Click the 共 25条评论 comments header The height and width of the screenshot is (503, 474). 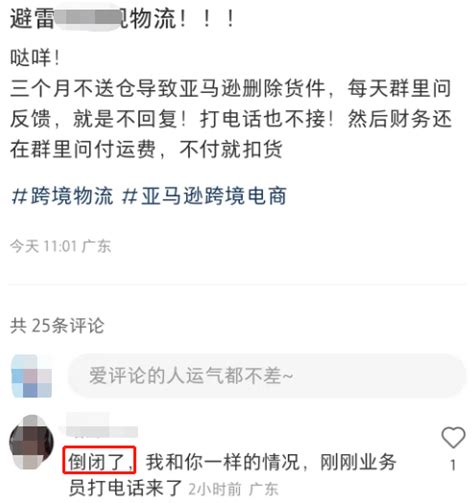pos(57,325)
